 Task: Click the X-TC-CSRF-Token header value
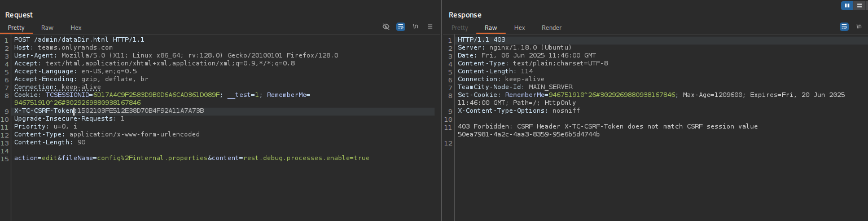[141, 111]
